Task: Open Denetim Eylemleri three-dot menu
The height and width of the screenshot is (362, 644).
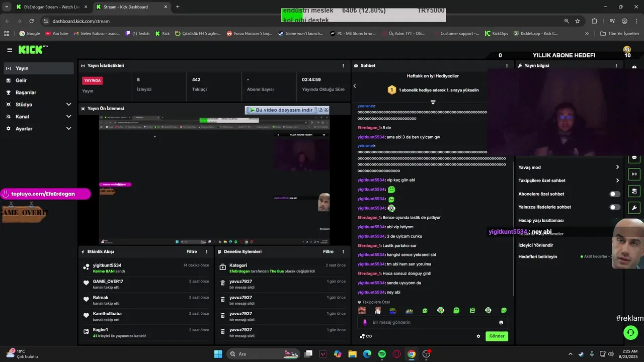Action: click(343, 252)
